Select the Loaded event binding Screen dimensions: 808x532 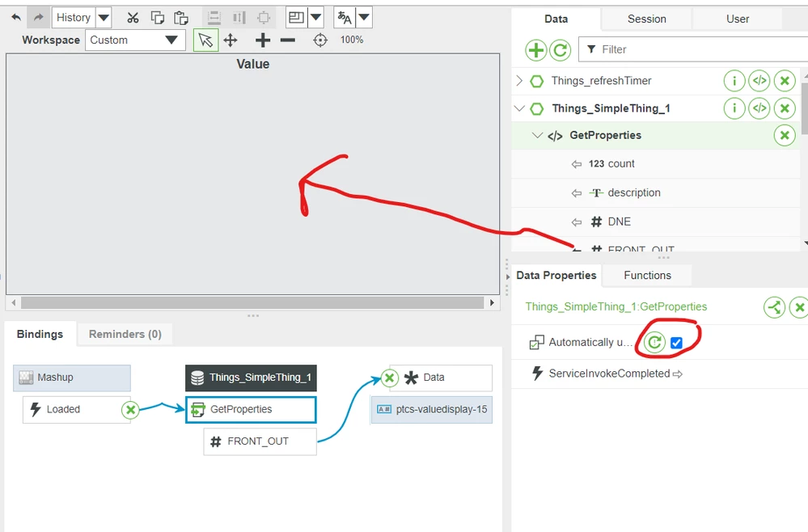[72, 410]
